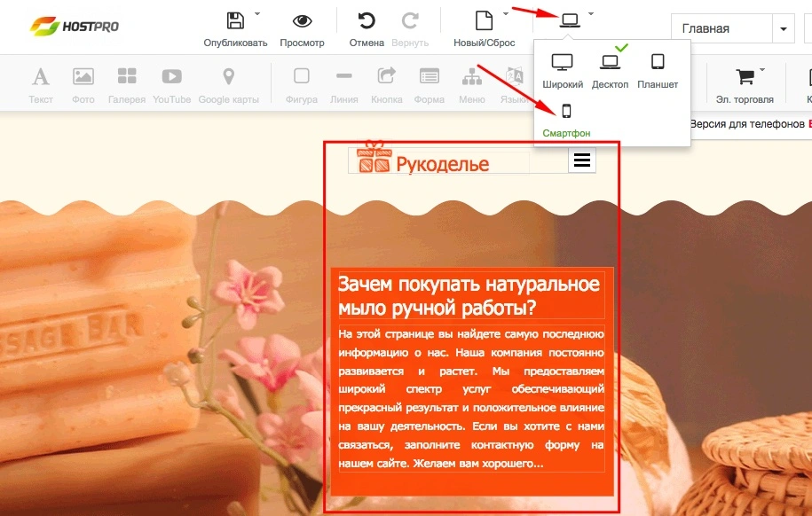Image resolution: width=812 pixels, height=516 pixels.
Task: Select the Планшет tablet mode
Action: pos(658,71)
